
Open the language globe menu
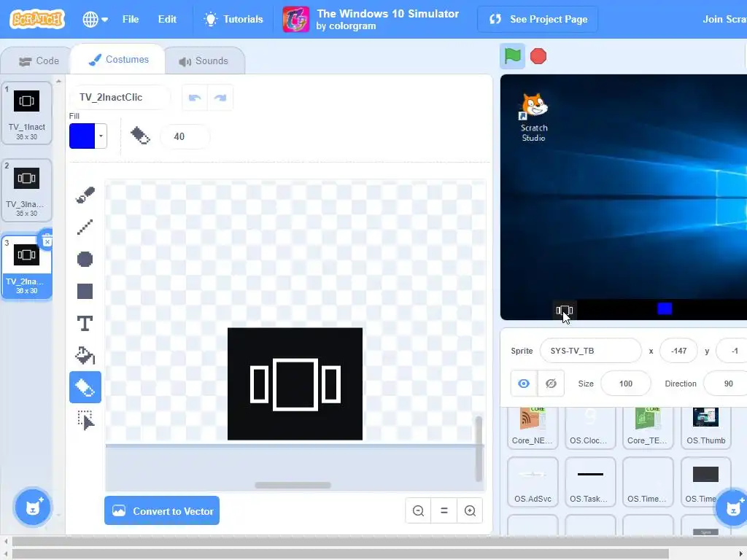[x=95, y=19]
